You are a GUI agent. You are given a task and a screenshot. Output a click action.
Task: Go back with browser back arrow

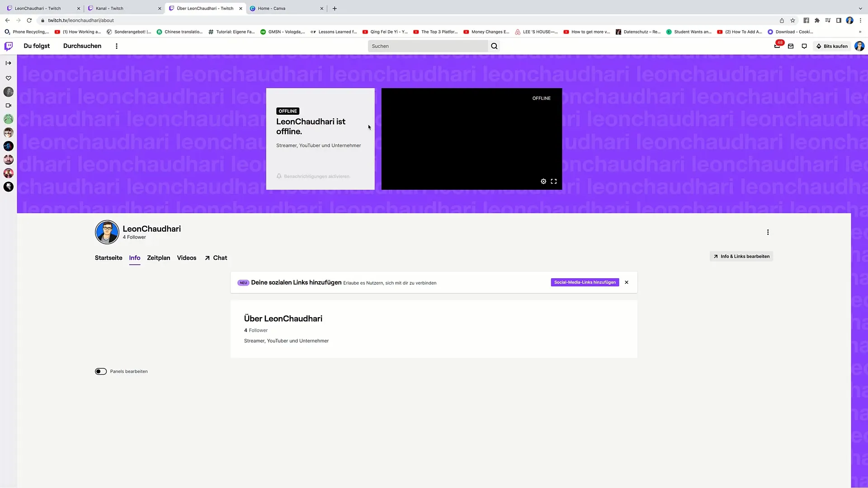pyautogui.click(x=7, y=20)
